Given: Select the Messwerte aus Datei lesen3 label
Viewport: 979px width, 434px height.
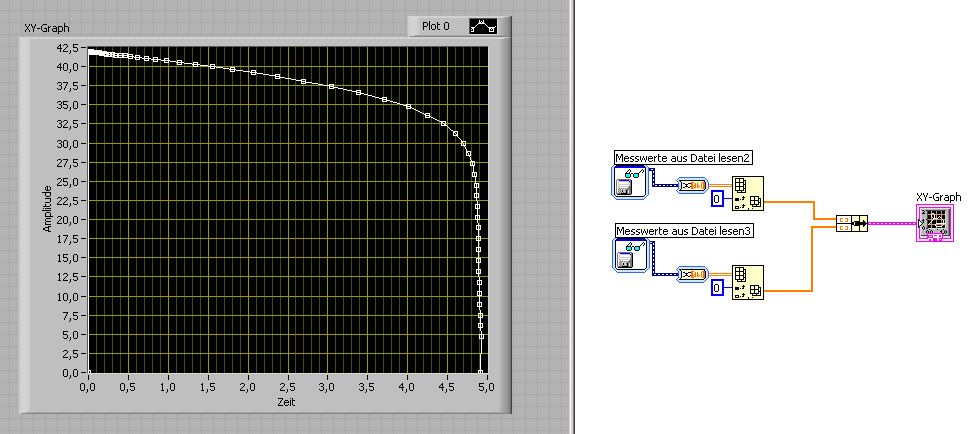Looking at the screenshot, I should (684, 231).
